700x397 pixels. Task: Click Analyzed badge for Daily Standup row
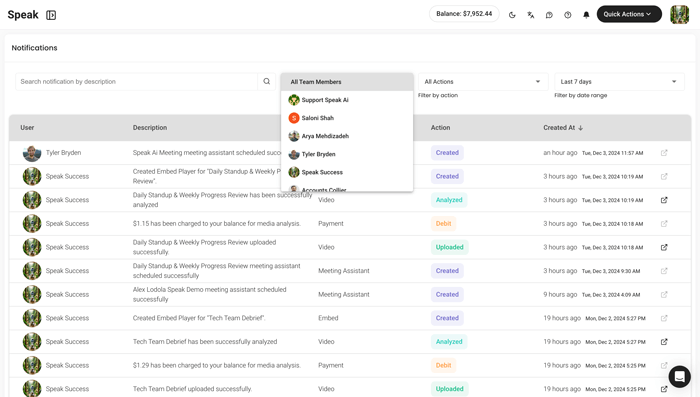449,200
